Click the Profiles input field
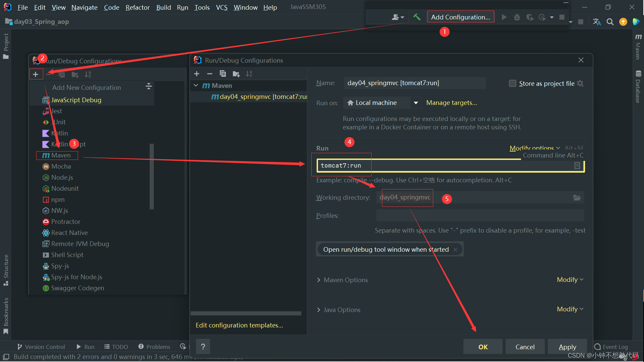Viewport: 644px width, 362px height. click(x=479, y=216)
